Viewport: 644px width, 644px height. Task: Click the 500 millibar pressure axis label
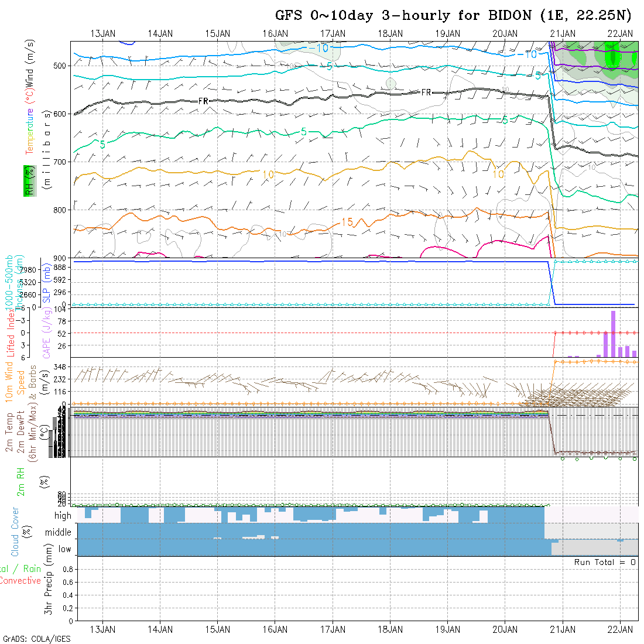pos(60,66)
